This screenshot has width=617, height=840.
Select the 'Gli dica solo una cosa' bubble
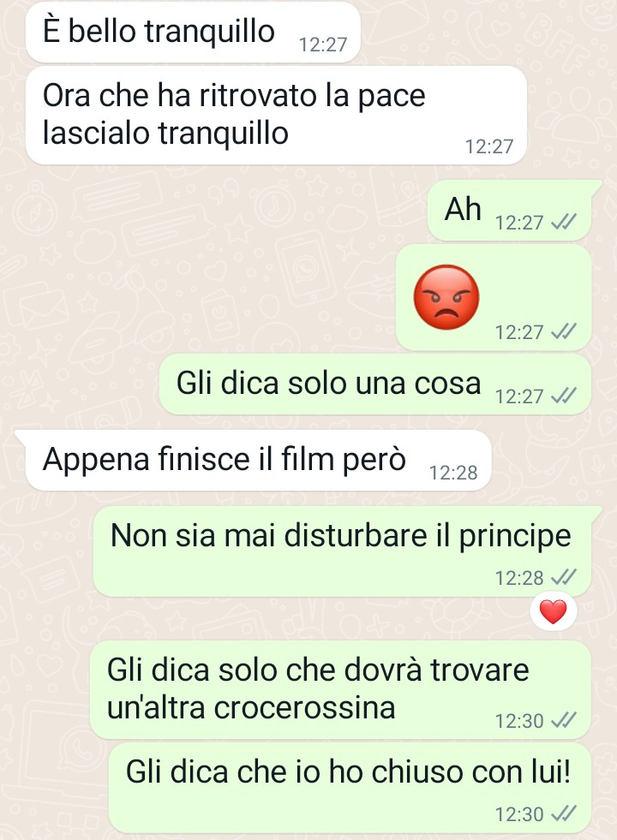click(375, 384)
